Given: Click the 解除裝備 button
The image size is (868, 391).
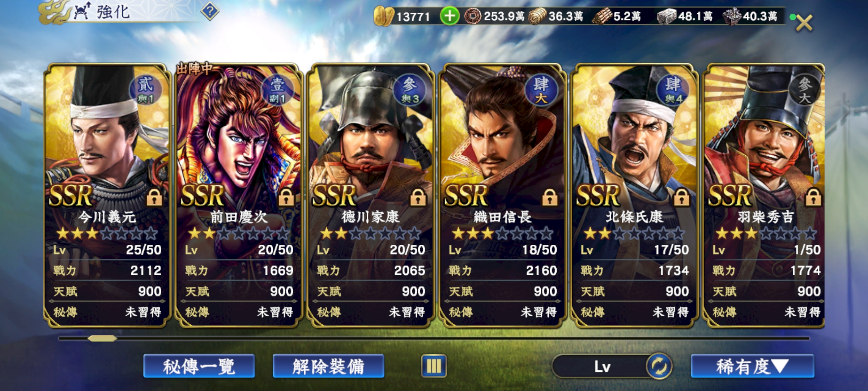Looking at the screenshot, I should [328, 366].
